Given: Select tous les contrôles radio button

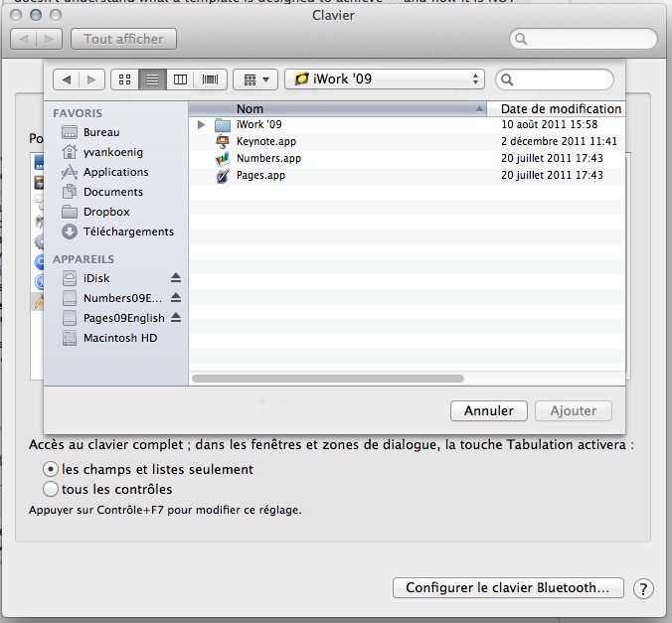Looking at the screenshot, I should click(51, 489).
